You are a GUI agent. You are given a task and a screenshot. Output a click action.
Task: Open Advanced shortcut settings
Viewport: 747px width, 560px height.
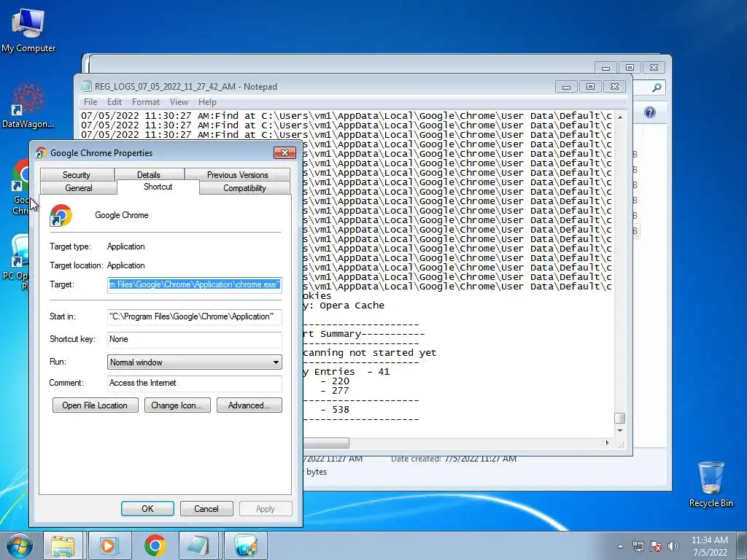pyautogui.click(x=249, y=405)
